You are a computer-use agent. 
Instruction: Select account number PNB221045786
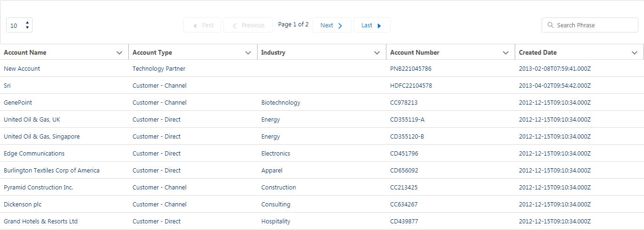(410, 69)
